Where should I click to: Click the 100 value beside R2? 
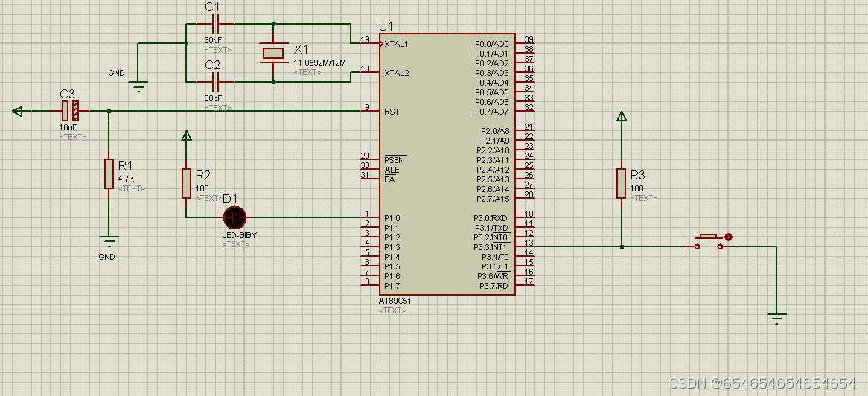click(202, 188)
